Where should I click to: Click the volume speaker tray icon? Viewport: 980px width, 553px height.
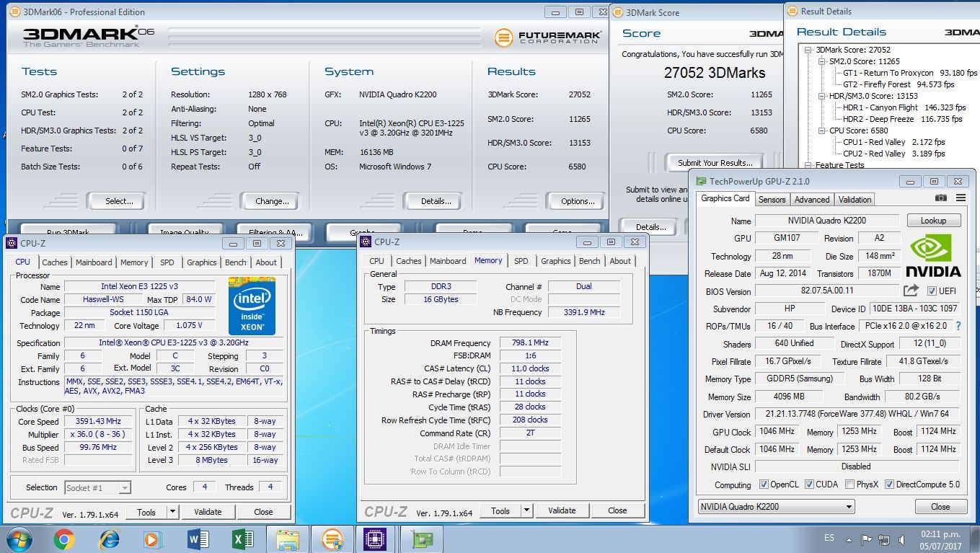tap(902, 539)
